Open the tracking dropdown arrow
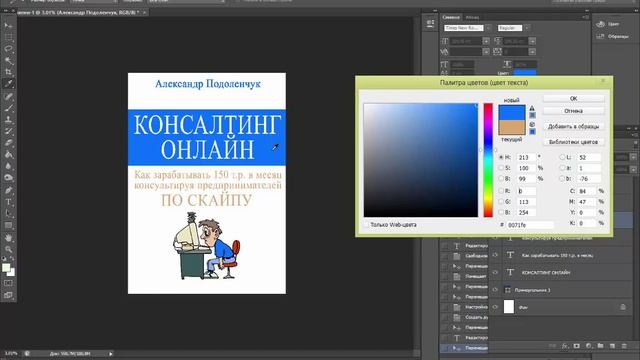640x360 pixels. click(532, 52)
